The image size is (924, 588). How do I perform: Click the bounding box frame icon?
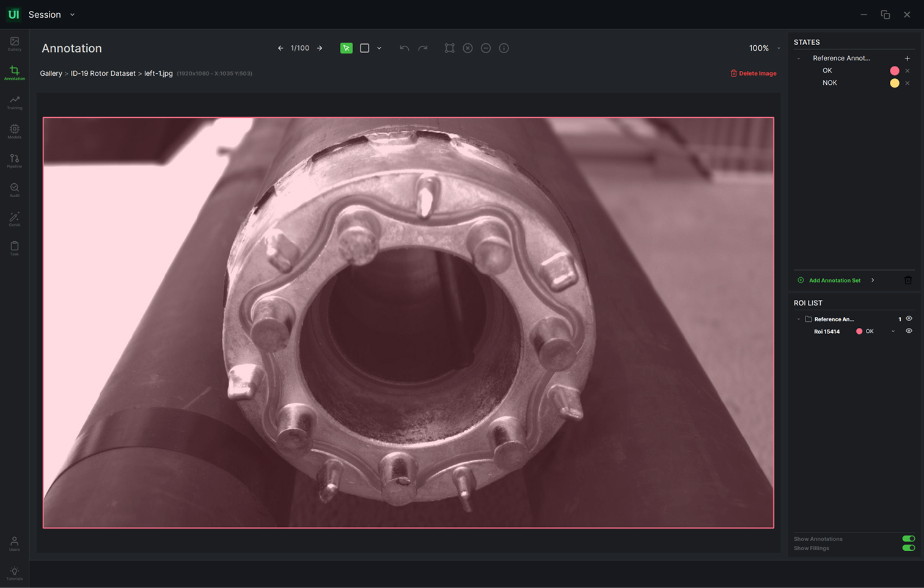[x=450, y=48]
